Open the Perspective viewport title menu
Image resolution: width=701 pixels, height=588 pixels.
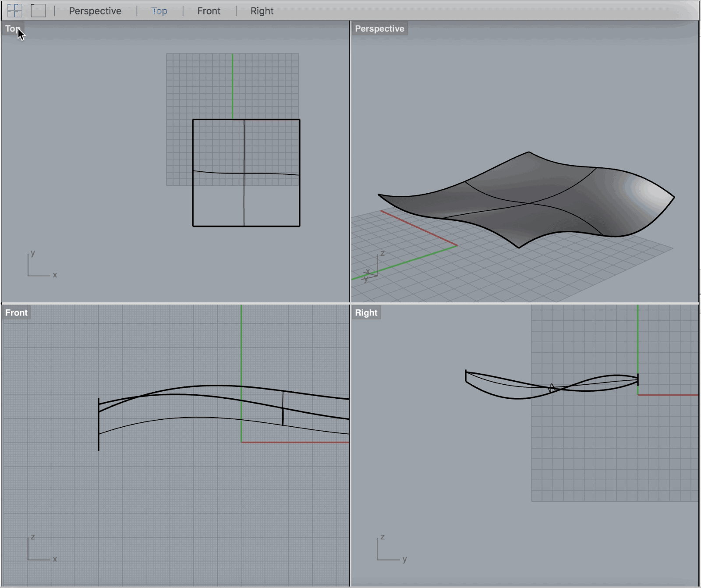(379, 29)
